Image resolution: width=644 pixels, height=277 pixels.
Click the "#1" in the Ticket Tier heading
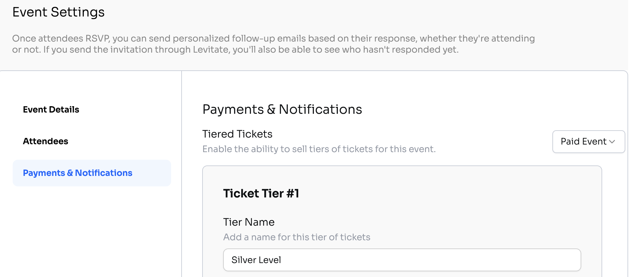point(293,194)
